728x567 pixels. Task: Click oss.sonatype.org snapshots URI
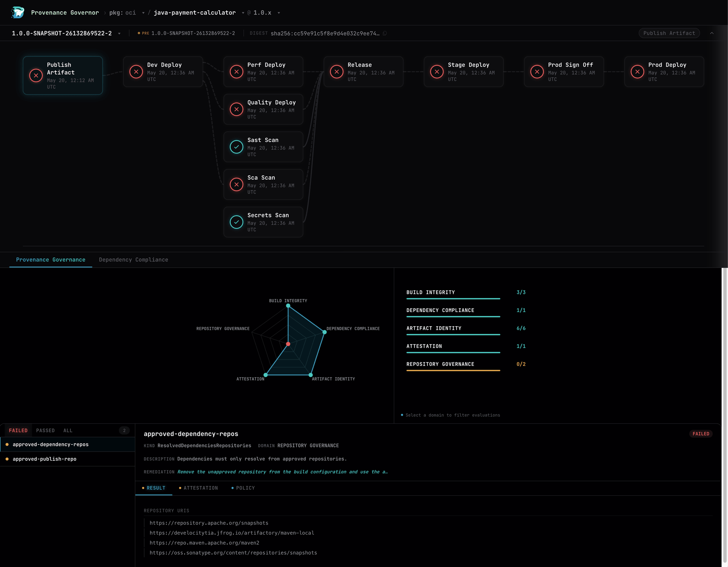233,553
